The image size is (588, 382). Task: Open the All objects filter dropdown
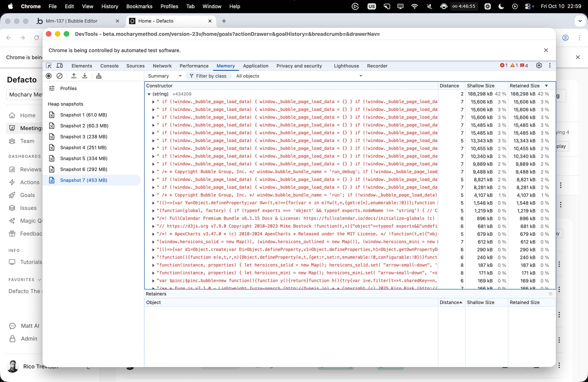(x=299, y=76)
